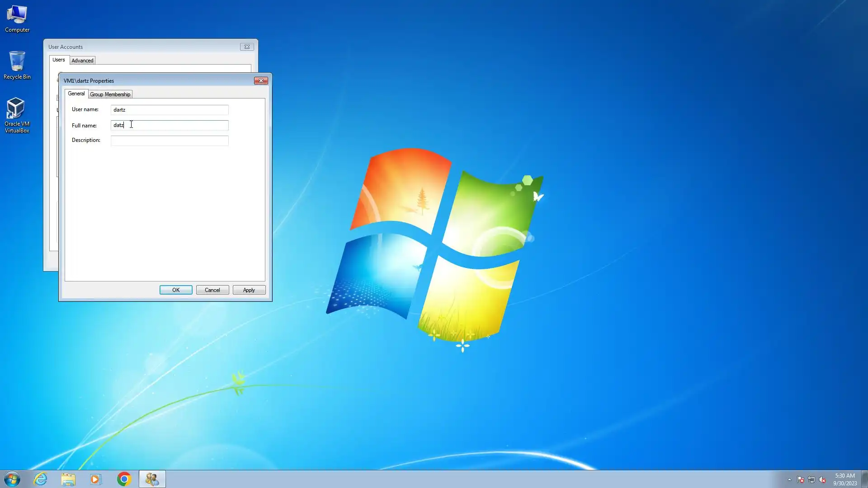Switch to the Group Membership tab

point(110,94)
